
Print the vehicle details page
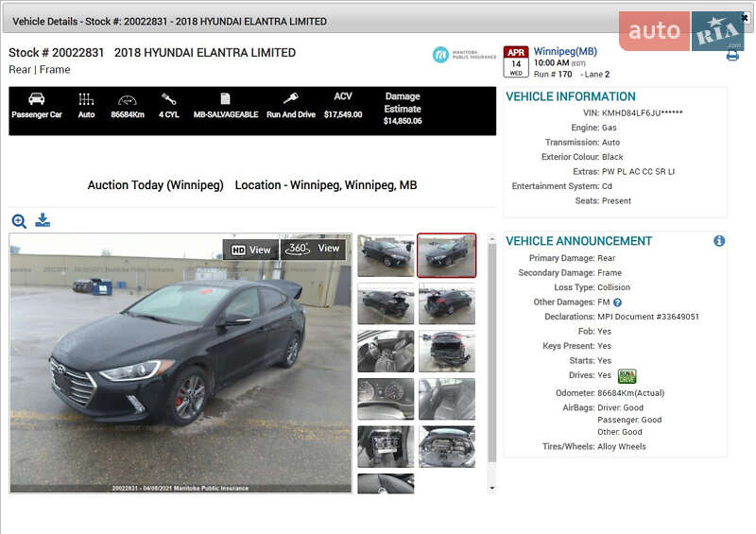pyautogui.click(x=732, y=56)
